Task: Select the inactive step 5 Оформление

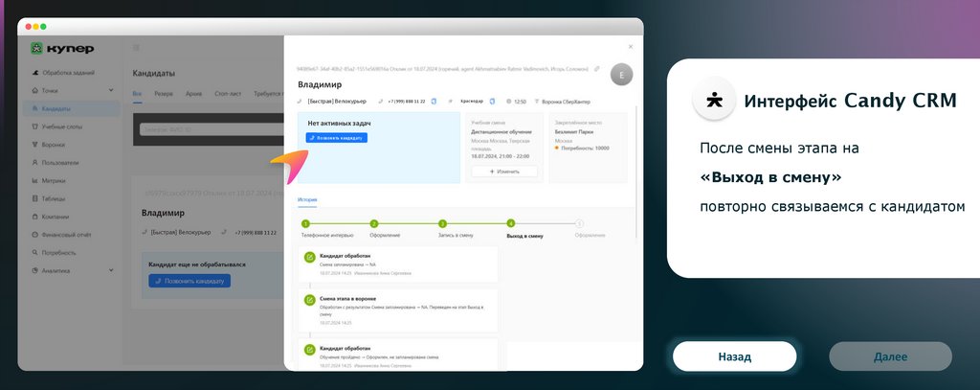Action: [x=579, y=223]
